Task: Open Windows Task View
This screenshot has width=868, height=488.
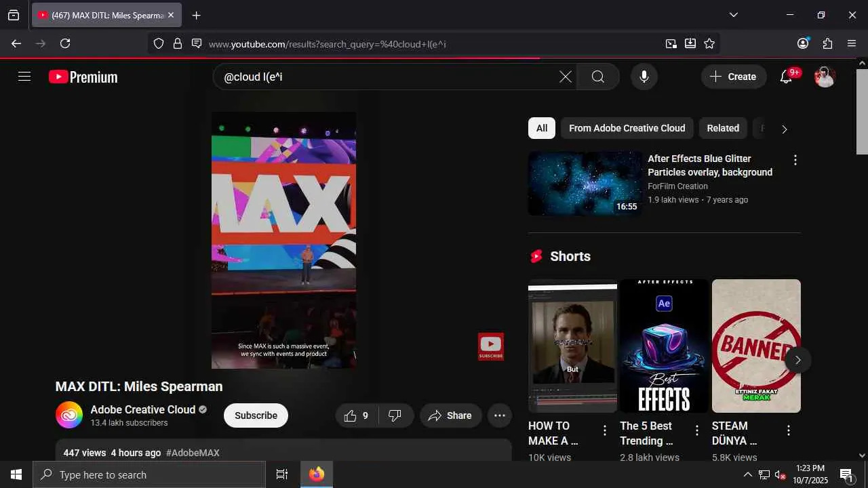Action: [282, 474]
